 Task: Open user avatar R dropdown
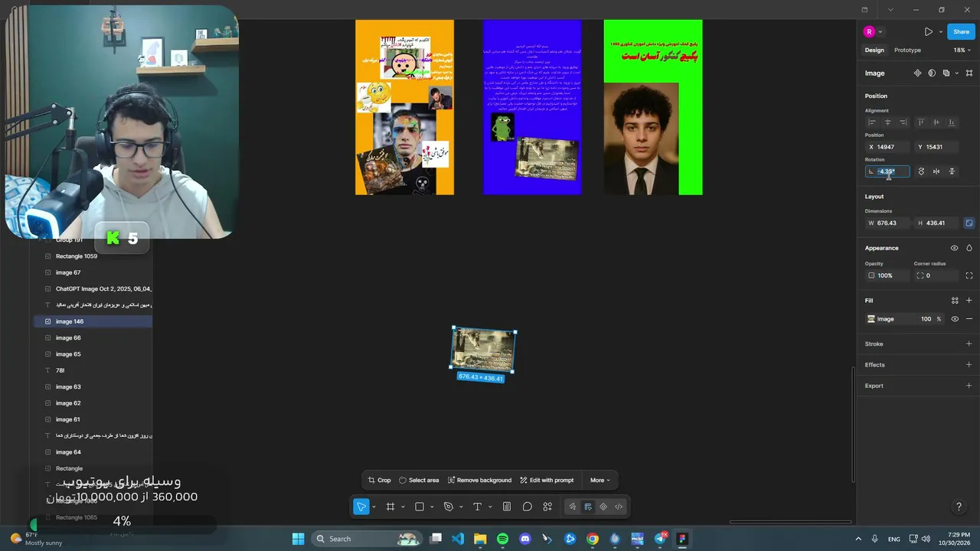point(874,32)
